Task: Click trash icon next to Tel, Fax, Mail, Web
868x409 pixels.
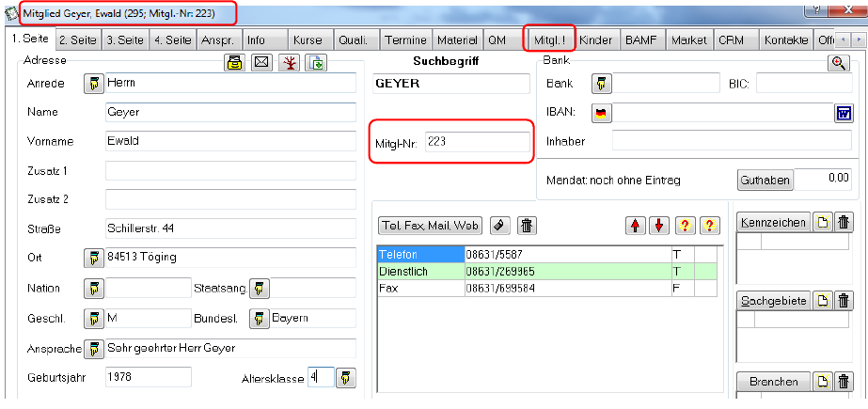Action: (527, 226)
